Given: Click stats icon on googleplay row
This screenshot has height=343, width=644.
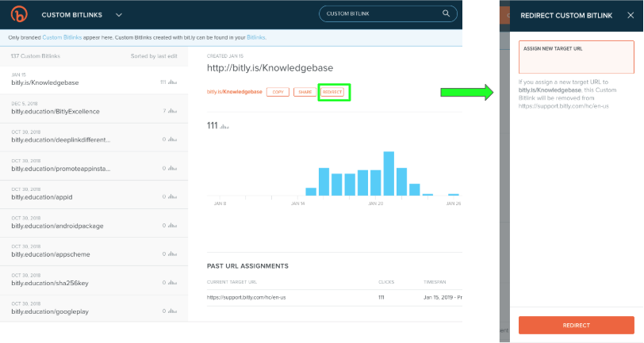Looking at the screenshot, I should (x=173, y=311).
